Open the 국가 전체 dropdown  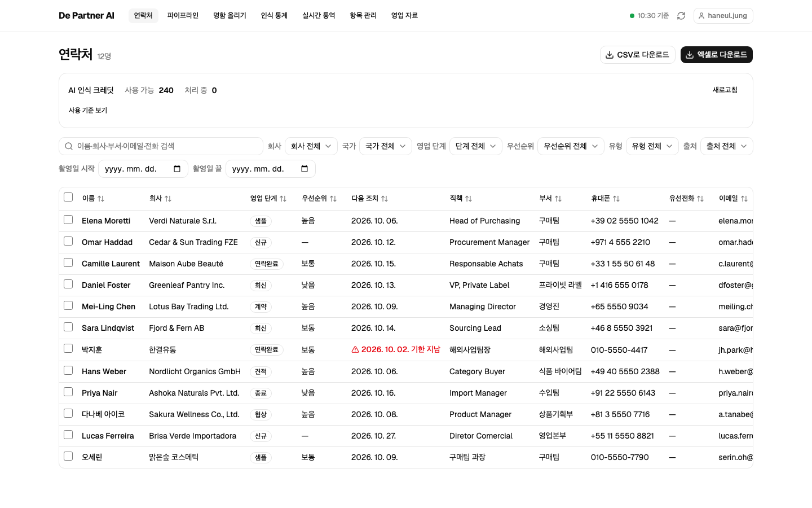(x=386, y=146)
